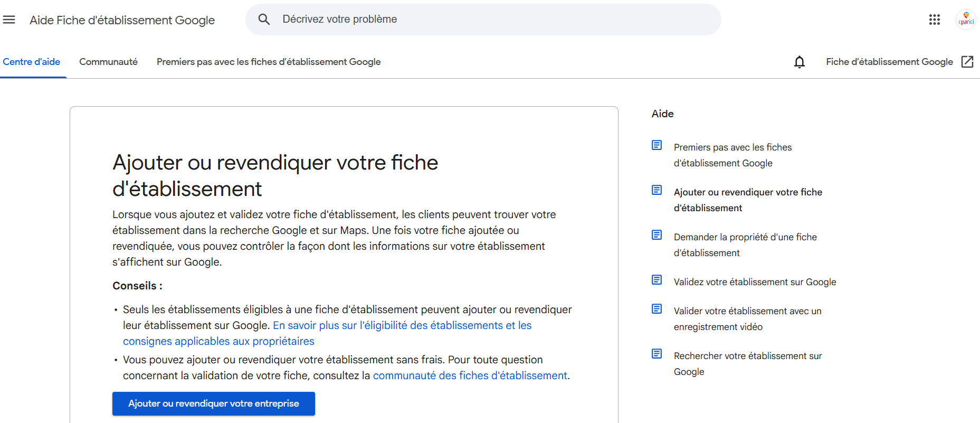The width and height of the screenshot is (980, 423).
Task: Open the En savoir plus sur l'éligibilité link
Action: 402,325
